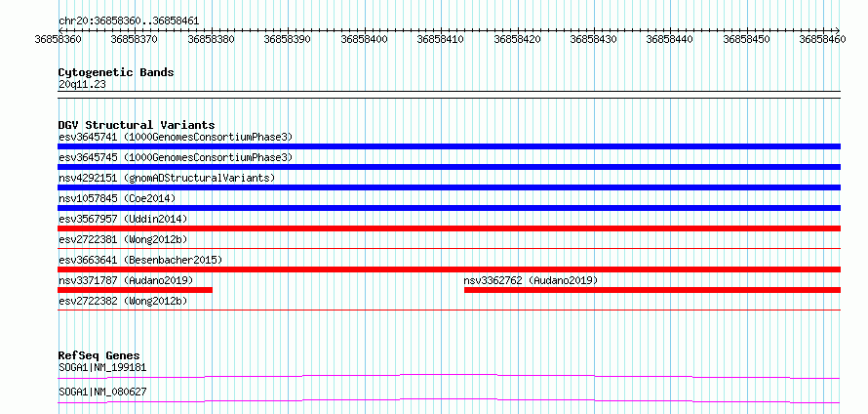Click the 36858440 ruler tick label
Image resolution: width=868 pixels, height=414 pixels.
(670, 39)
